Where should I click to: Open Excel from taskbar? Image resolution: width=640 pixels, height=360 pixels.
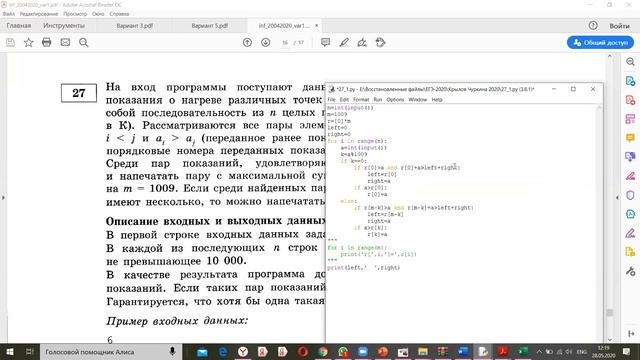(x=523, y=352)
